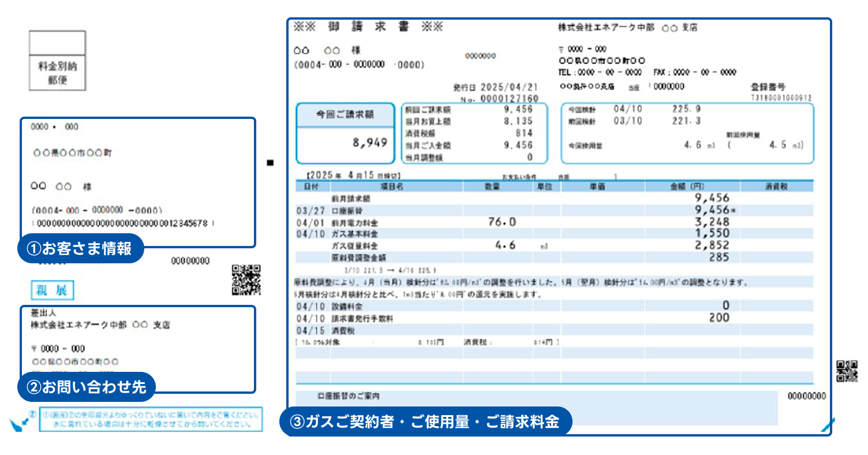Click the 今回ご請求額 heading box
Screen dimensions: 868x455
[345, 115]
